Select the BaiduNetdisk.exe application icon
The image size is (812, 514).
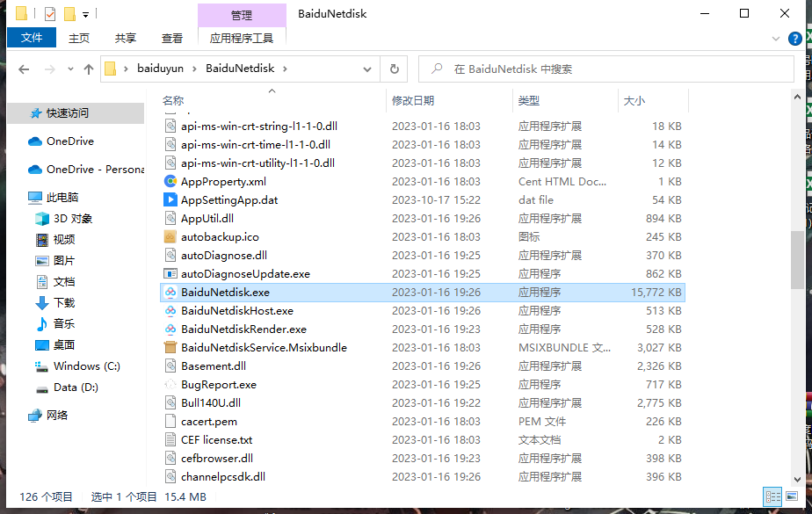[170, 292]
